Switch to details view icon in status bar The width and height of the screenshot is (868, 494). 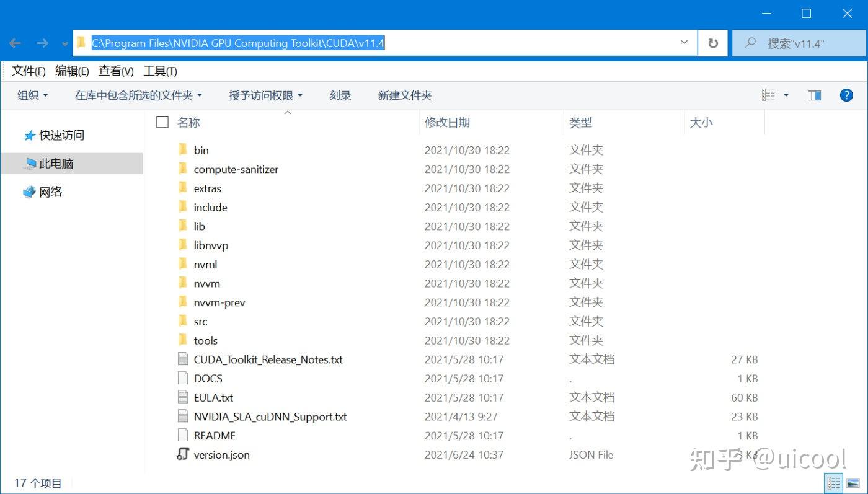tap(834, 482)
